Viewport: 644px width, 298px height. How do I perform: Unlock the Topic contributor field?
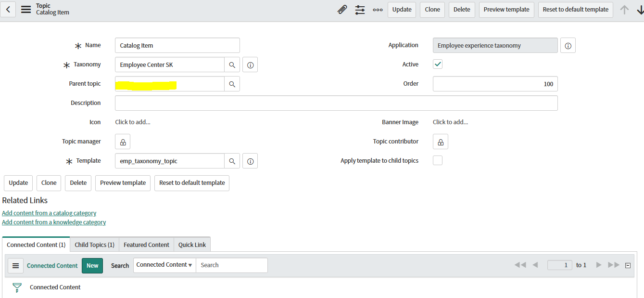pos(440,141)
